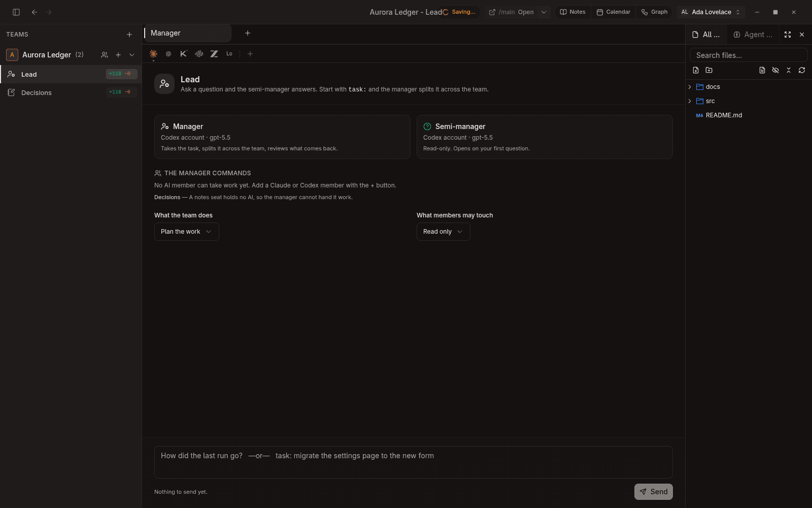Image resolution: width=812 pixels, height=508 pixels.
Task: Open the 'What the team does' dropdown
Action: (187, 232)
